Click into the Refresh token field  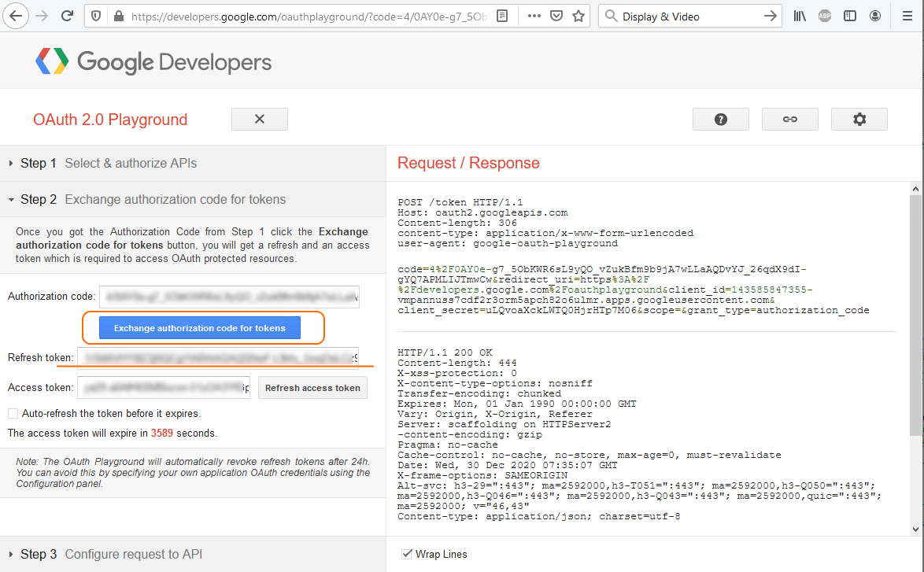pos(218,357)
